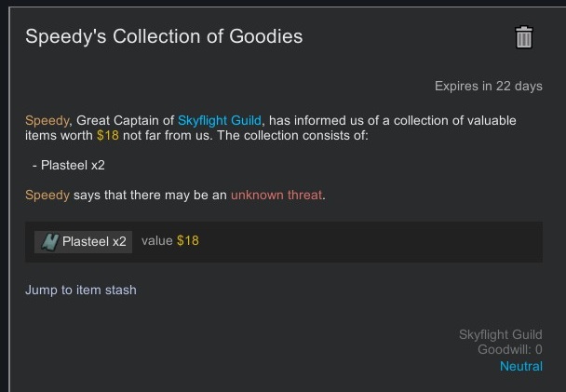Image resolution: width=566 pixels, height=392 pixels.
Task: Click the Goodwill: 0 text
Action: (x=509, y=350)
